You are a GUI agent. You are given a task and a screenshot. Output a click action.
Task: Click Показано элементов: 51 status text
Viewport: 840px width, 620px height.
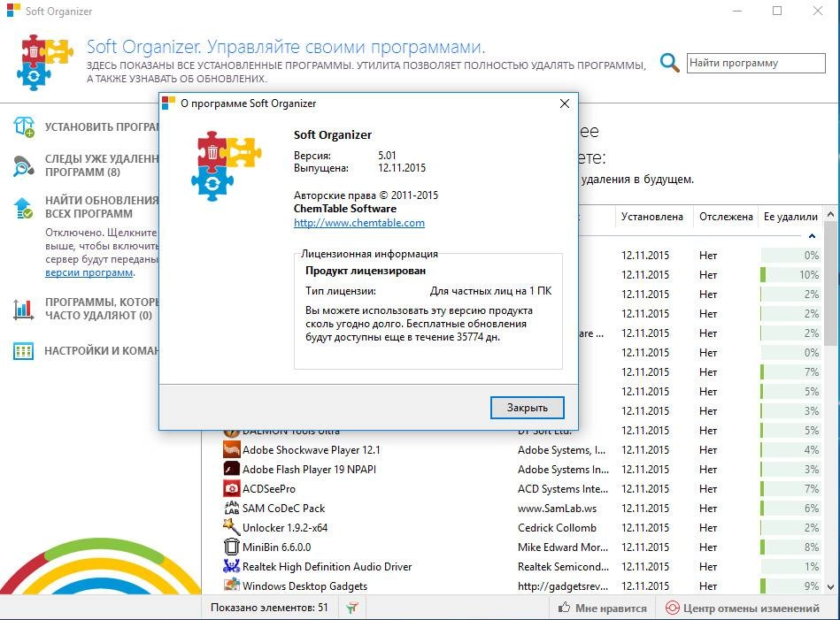coord(269,608)
